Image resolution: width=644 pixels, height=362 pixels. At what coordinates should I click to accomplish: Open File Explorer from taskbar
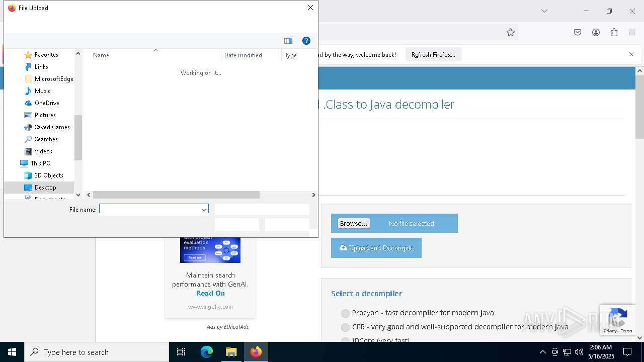point(231,352)
